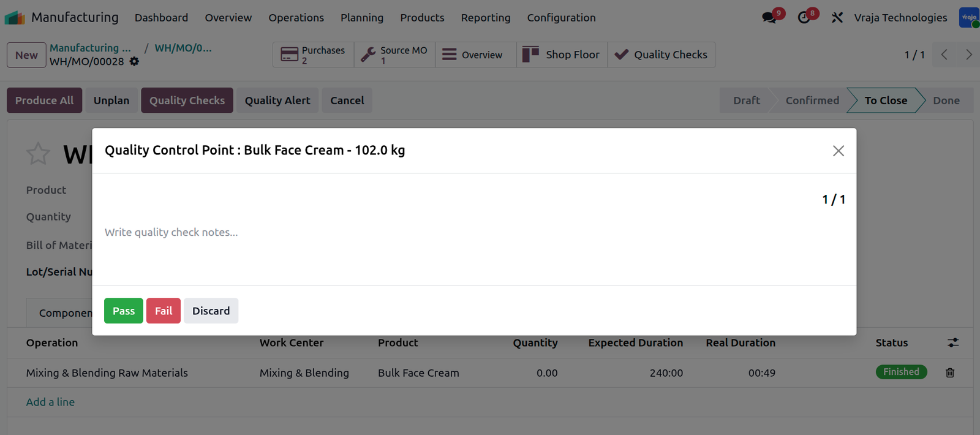Sort by the Status column header
This screenshot has width=980, height=435.
[892, 342]
